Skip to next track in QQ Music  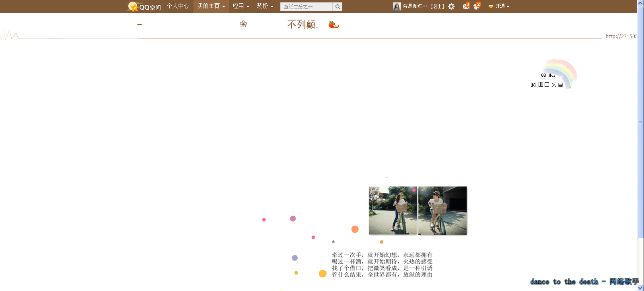[554, 85]
